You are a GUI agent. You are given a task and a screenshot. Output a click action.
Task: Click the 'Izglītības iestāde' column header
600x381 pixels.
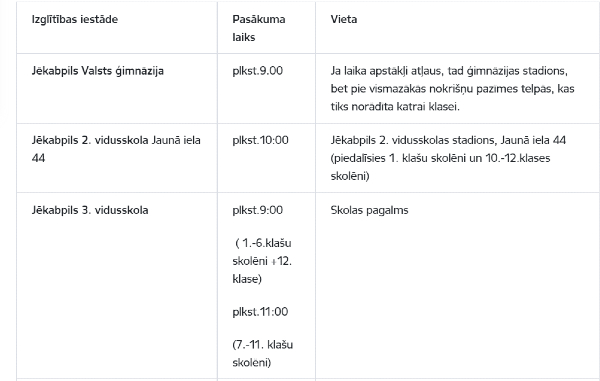pyautogui.click(x=75, y=20)
